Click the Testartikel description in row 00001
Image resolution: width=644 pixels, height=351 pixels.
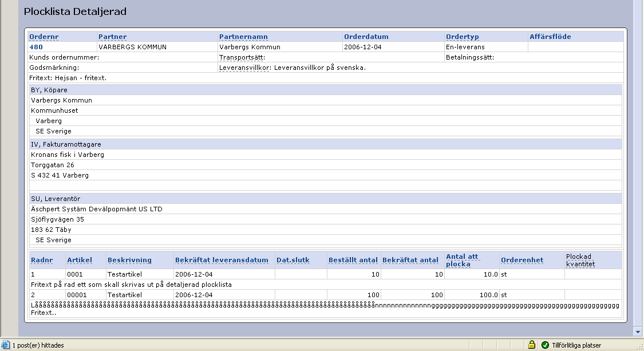(x=124, y=295)
